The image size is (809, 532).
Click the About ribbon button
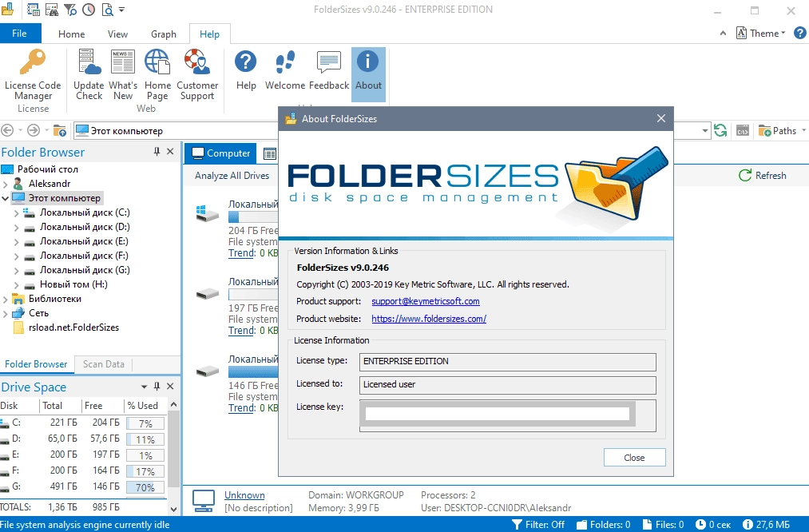click(x=368, y=74)
